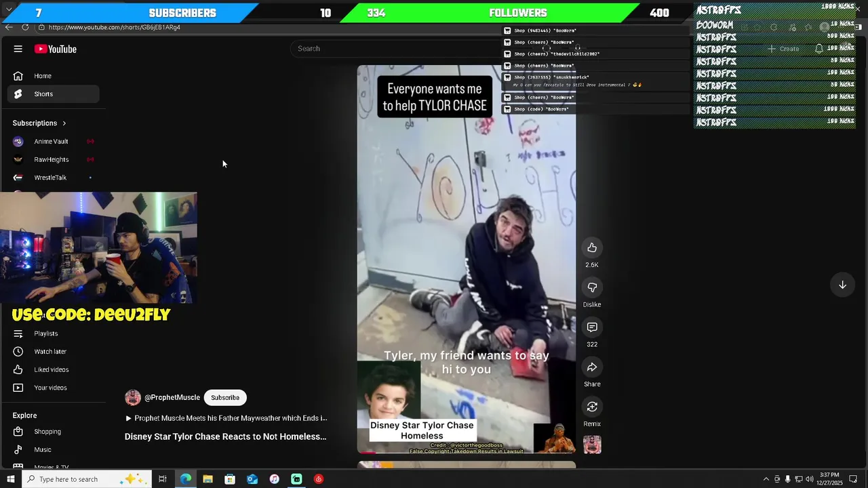
Task: Open comments showing 322
Action: point(592,327)
